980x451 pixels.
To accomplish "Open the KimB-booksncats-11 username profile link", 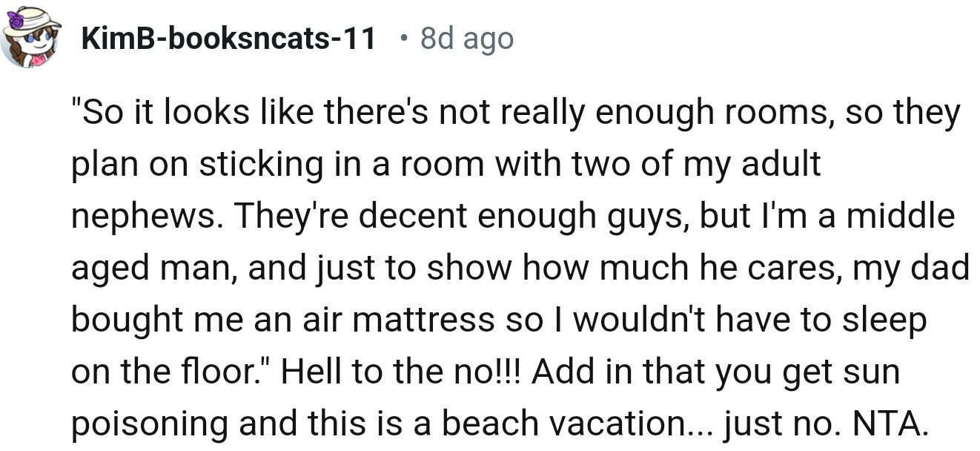I will pyautogui.click(x=229, y=38).
